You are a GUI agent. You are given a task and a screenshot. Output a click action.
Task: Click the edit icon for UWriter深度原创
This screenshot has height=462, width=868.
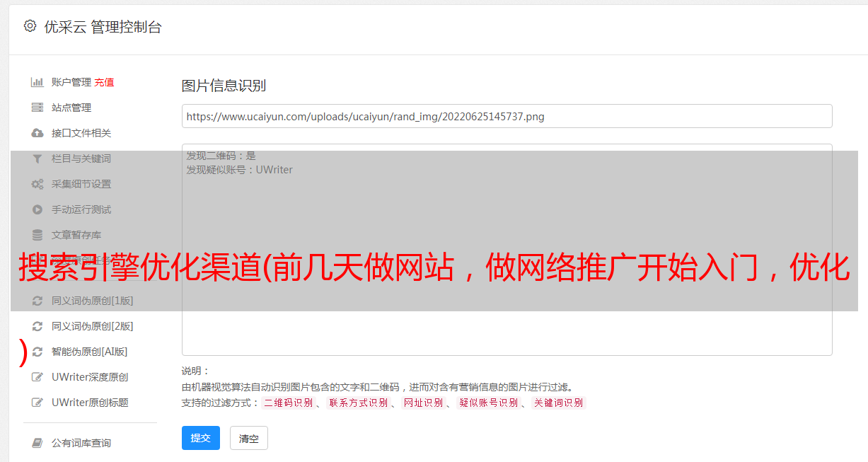37,377
